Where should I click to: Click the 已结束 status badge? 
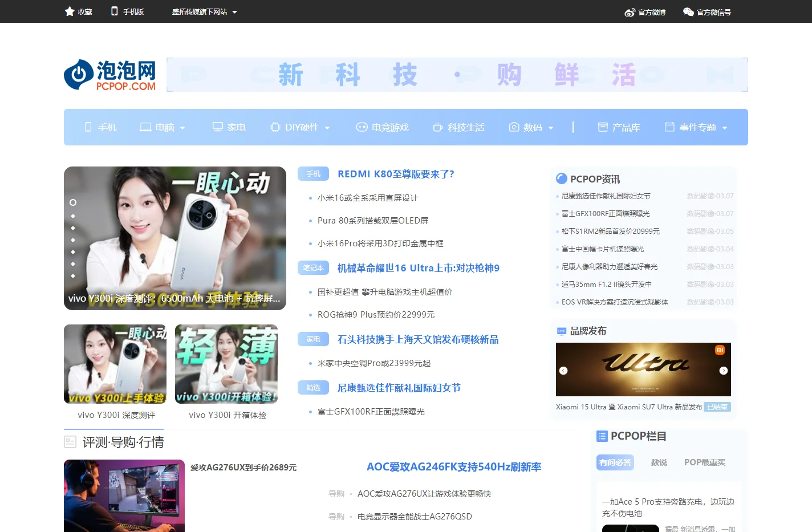click(717, 407)
